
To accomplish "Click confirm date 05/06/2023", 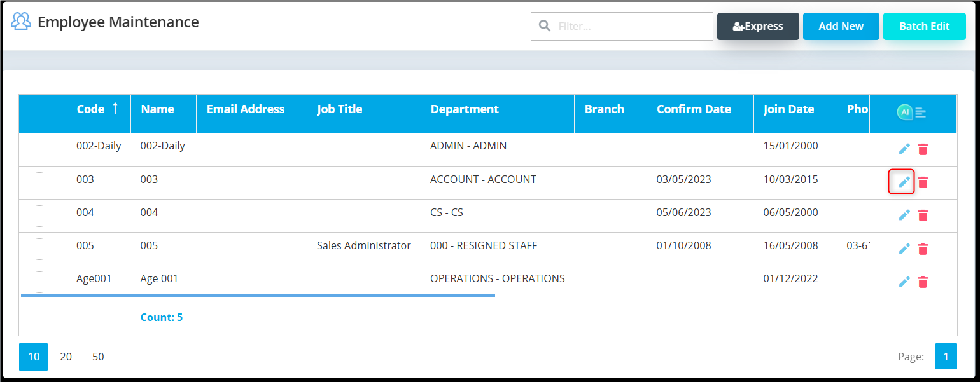I will [x=684, y=212].
